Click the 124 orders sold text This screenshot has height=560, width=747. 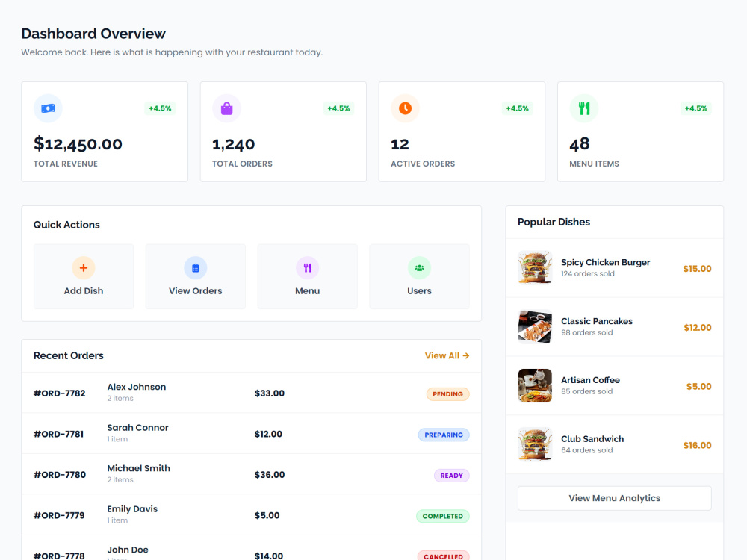[588, 274]
